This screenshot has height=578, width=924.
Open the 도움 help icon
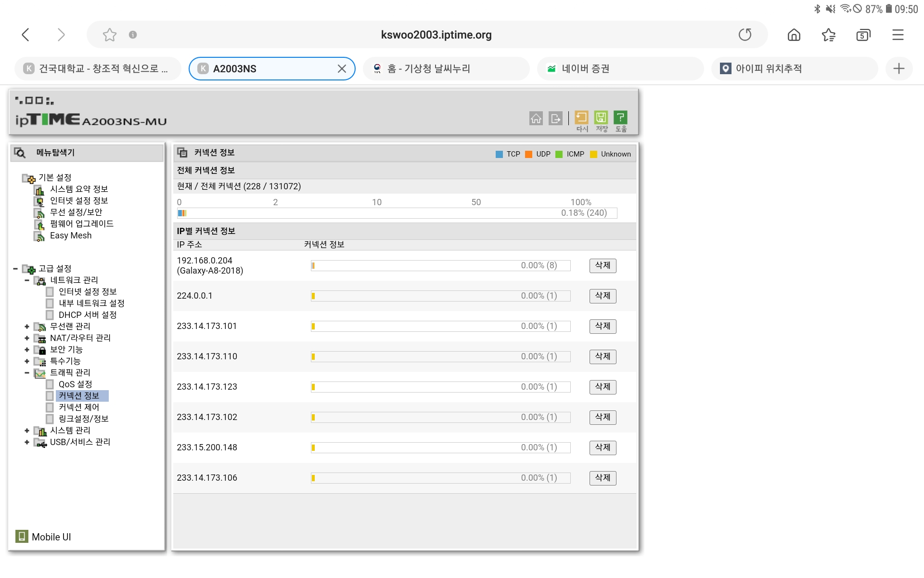click(621, 118)
